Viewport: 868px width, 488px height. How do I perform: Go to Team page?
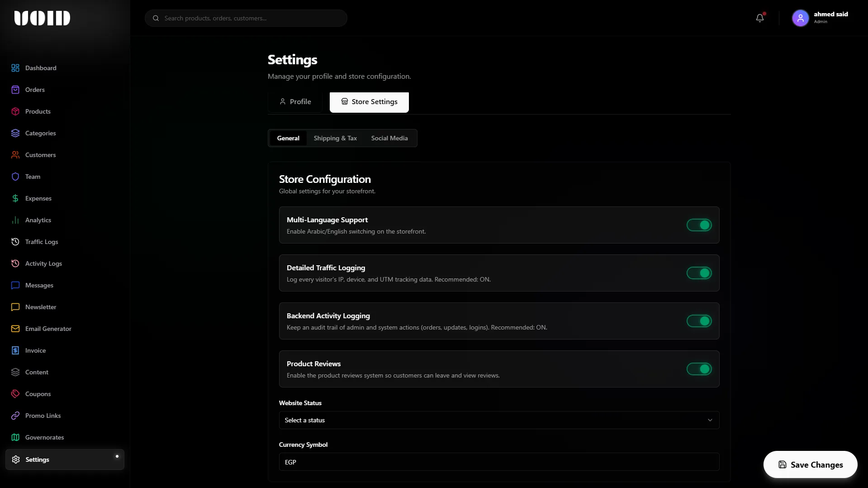point(65,177)
